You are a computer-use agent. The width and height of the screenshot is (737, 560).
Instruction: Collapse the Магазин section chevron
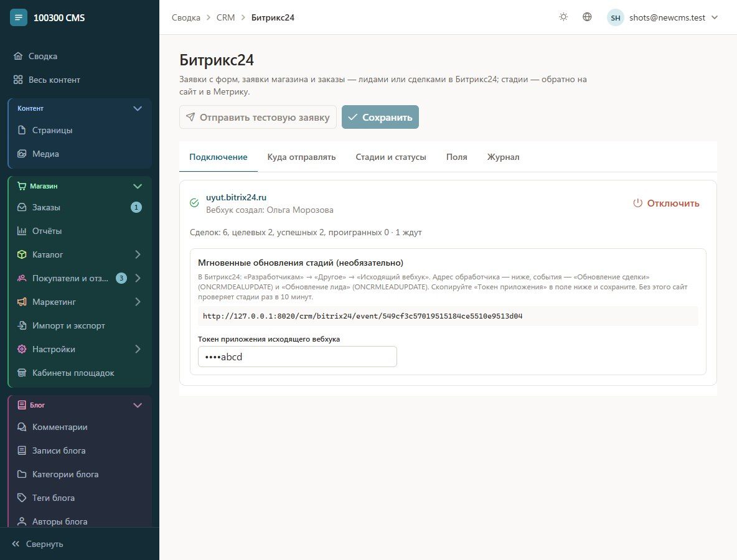point(137,186)
